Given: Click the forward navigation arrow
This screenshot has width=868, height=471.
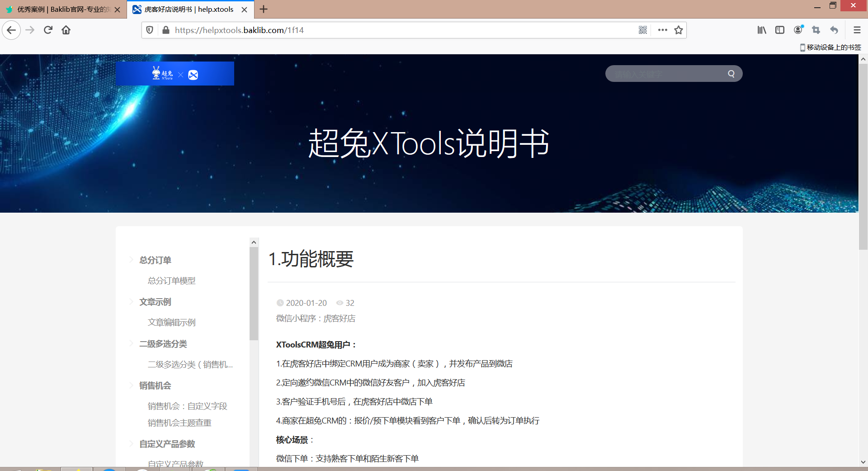Looking at the screenshot, I should point(30,30).
